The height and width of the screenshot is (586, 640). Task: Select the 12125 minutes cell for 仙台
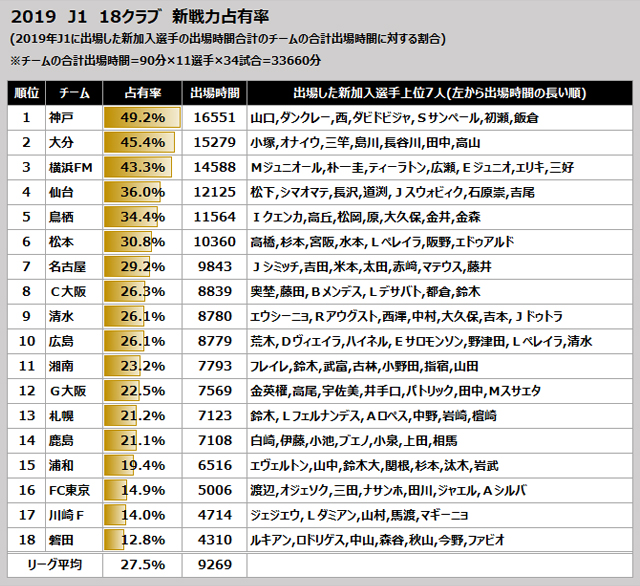pos(214,191)
